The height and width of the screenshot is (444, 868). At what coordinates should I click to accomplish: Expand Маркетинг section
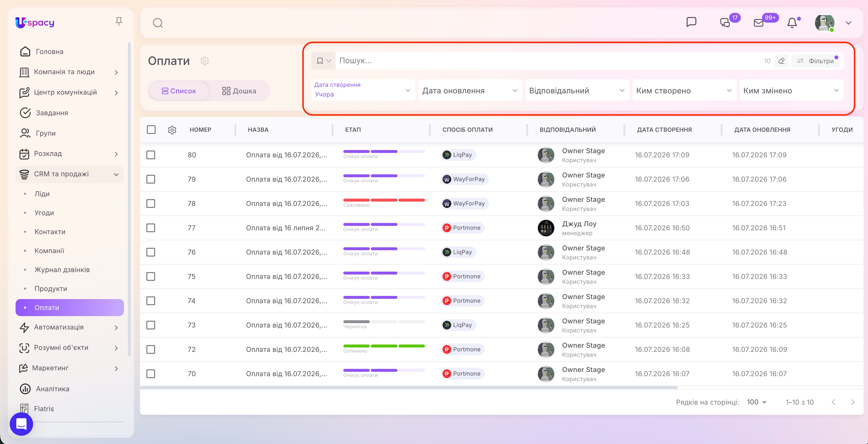[x=69, y=368]
